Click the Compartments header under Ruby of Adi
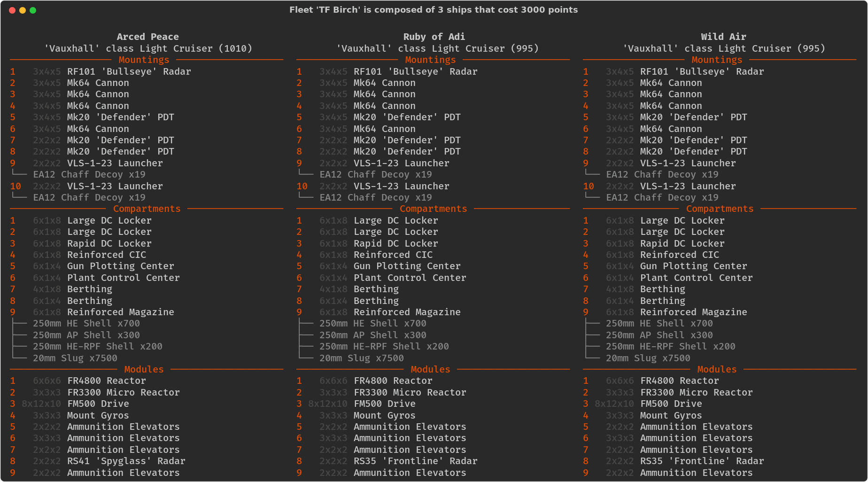Screen dimensions: 868x482 point(433,209)
